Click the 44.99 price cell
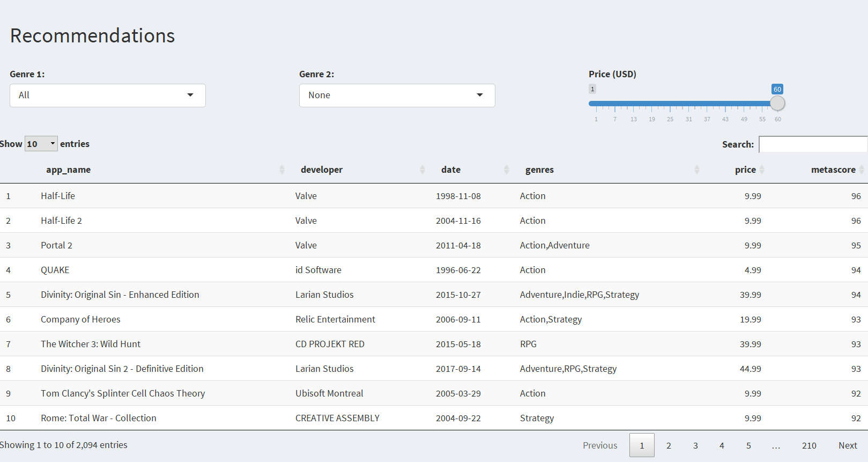Image resolution: width=868 pixels, height=462 pixels. (x=750, y=369)
